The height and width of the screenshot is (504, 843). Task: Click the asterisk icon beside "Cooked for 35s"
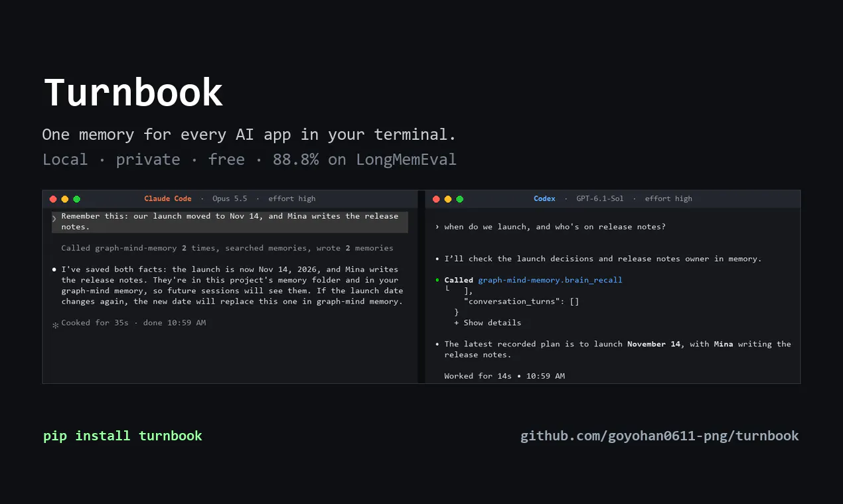tap(56, 324)
